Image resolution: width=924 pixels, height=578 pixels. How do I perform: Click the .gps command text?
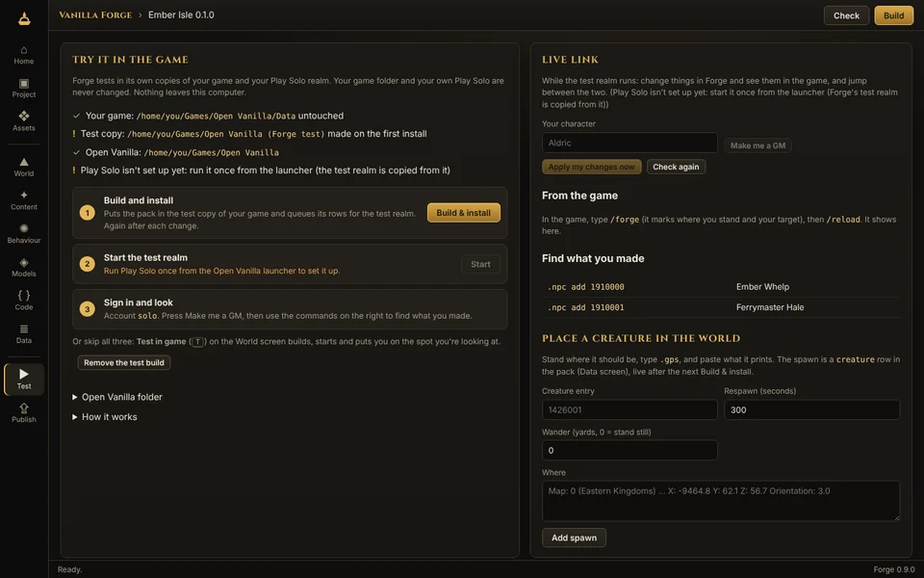(x=670, y=359)
